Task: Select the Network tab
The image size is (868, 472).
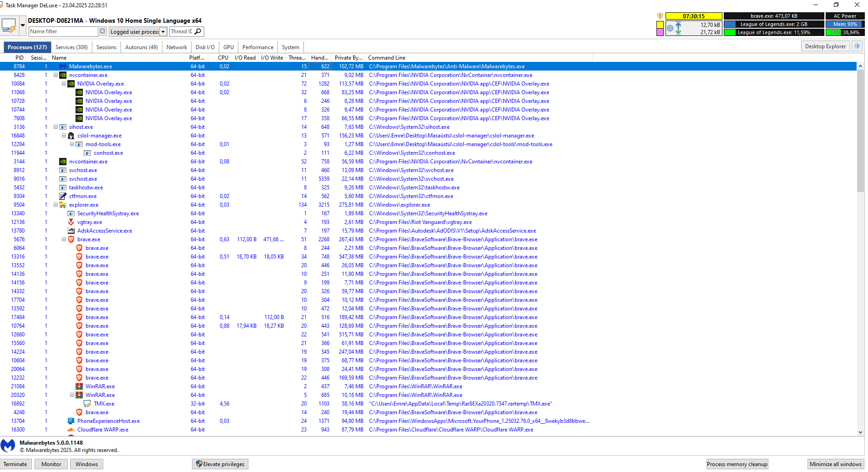Action: pos(177,47)
